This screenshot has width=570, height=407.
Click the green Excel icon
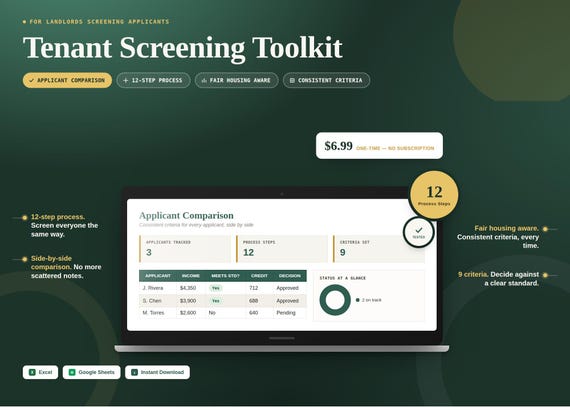(x=32, y=372)
